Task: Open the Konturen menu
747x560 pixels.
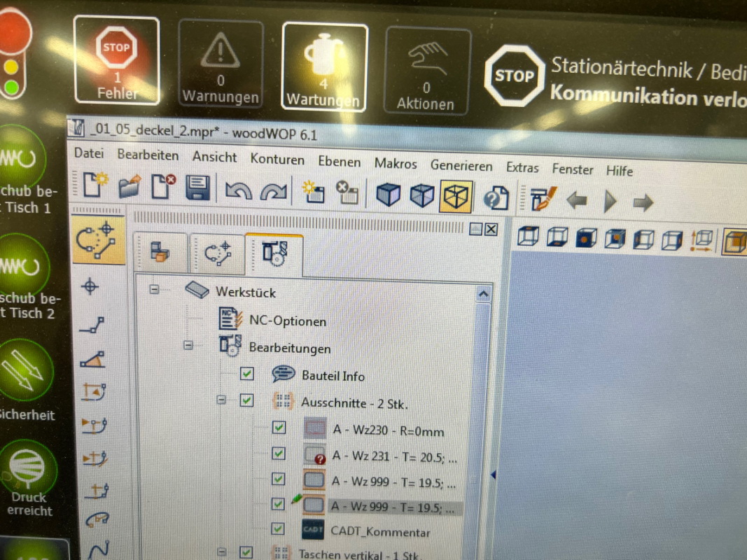Action: [x=277, y=160]
